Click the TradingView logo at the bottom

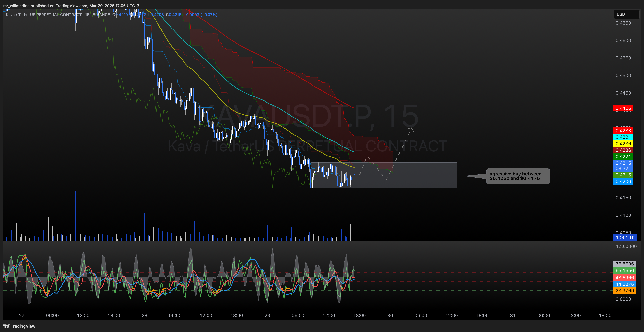pyautogui.click(x=19, y=326)
